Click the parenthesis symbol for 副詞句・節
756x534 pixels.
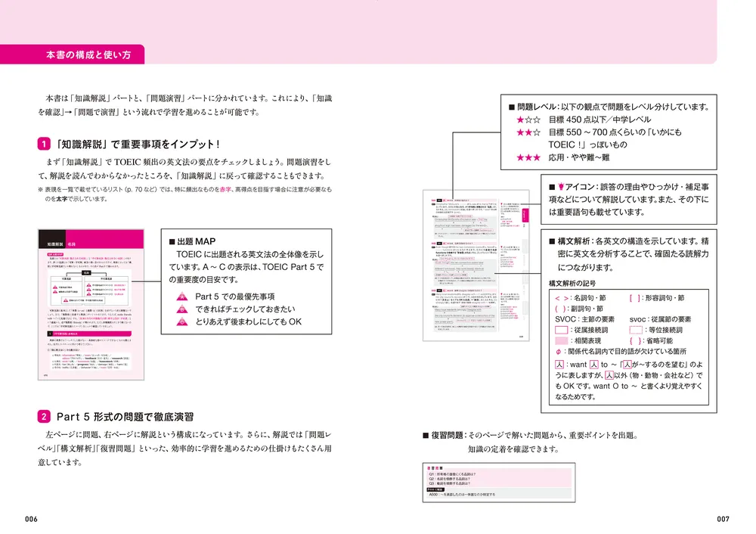coord(559,309)
